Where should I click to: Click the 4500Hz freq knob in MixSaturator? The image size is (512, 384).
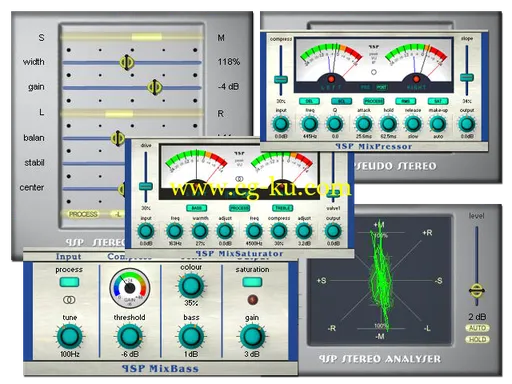[x=254, y=231]
